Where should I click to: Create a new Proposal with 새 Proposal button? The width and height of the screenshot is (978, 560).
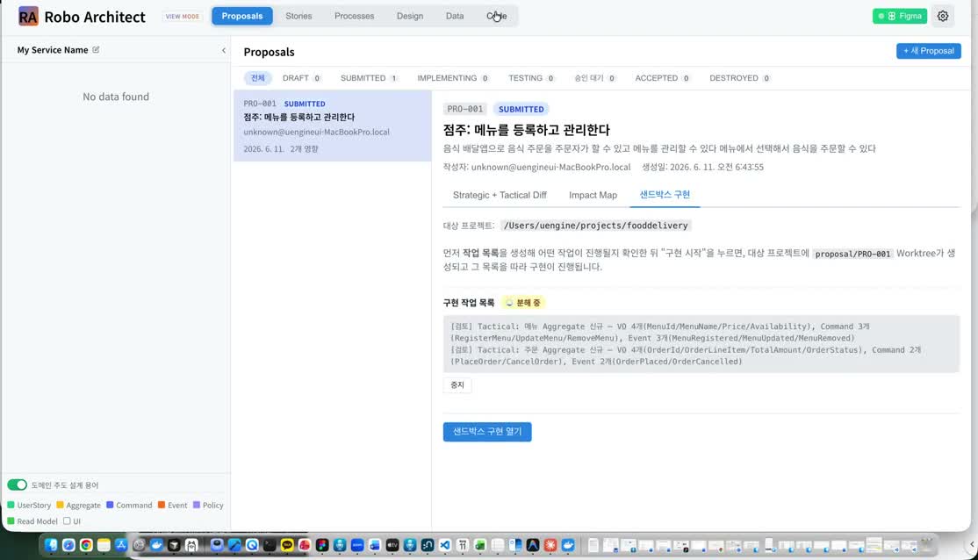coord(928,51)
